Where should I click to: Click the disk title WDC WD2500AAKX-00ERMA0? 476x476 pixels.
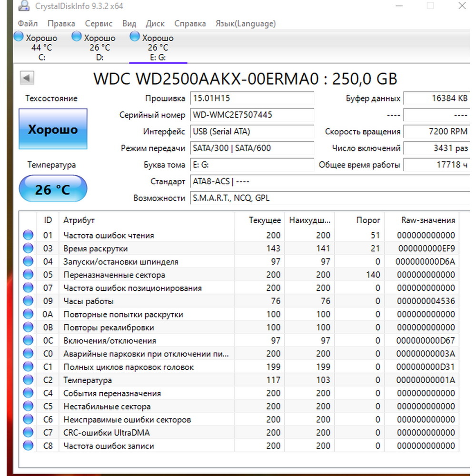(206, 79)
